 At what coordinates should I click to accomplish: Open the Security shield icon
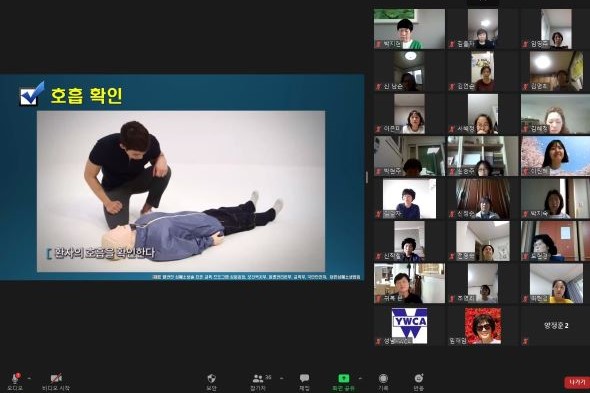211,378
